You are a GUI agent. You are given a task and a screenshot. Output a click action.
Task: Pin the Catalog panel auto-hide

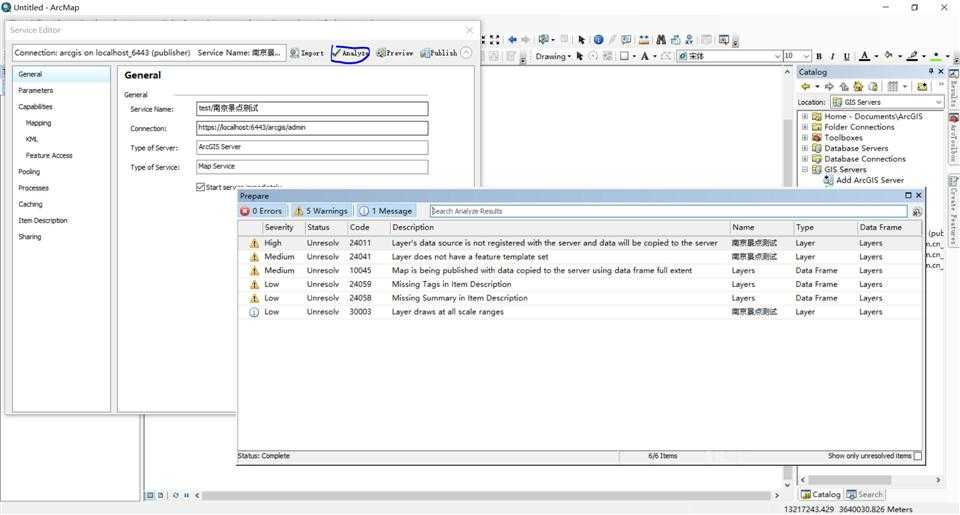931,72
